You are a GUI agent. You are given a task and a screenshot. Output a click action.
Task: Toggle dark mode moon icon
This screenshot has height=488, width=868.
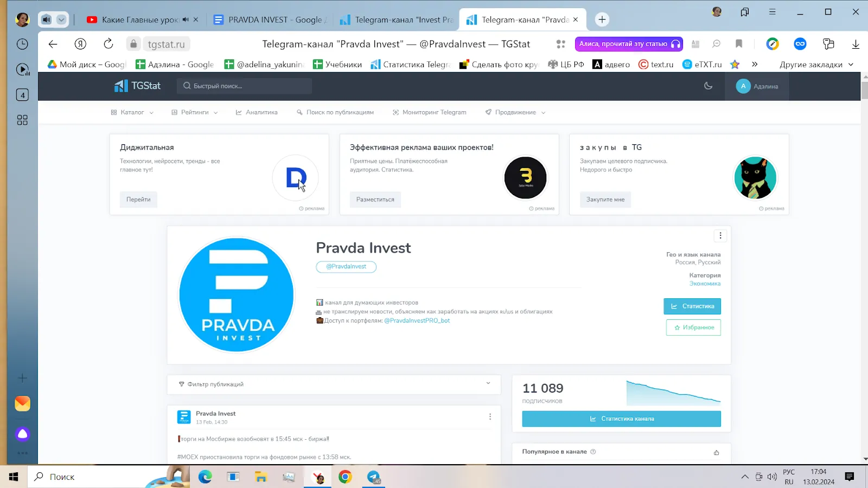pos(708,86)
